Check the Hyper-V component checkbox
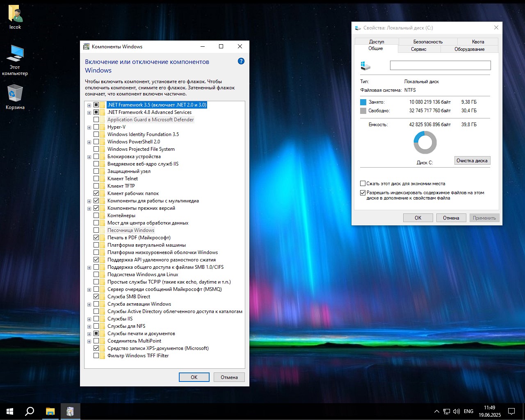The image size is (525, 420). click(96, 127)
